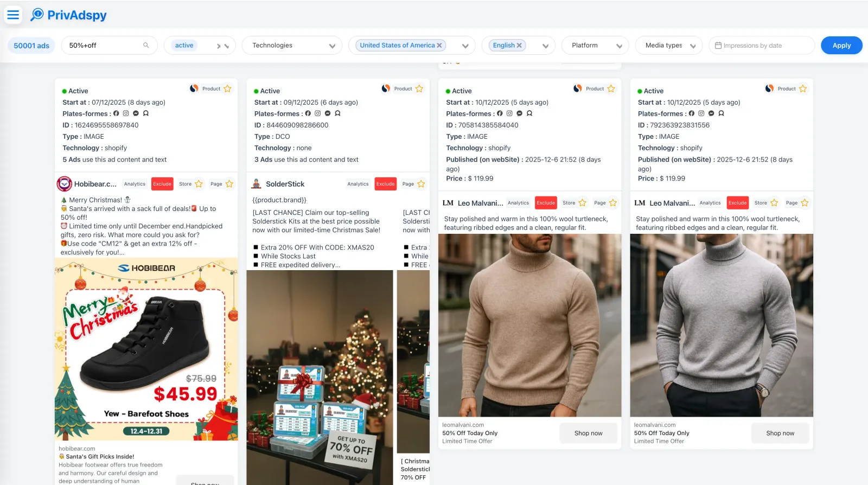Image resolution: width=868 pixels, height=485 pixels.
Task: Star the product on beige turtleneck ad
Action: point(611,88)
